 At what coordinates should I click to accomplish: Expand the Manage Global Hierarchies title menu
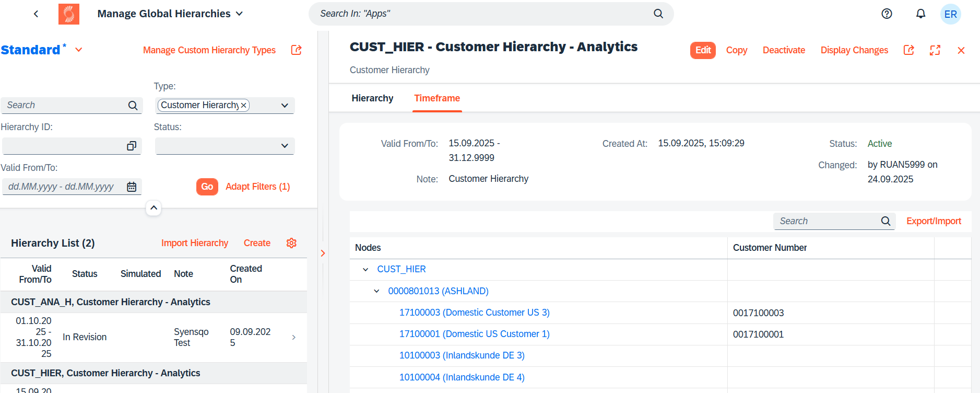click(239, 14)
